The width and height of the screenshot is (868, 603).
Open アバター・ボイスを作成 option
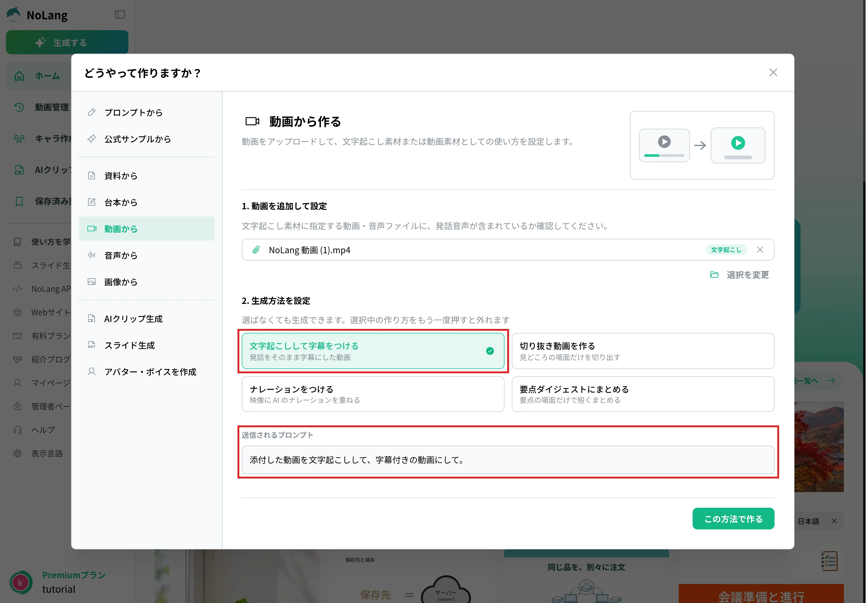(x=146, y=372)
